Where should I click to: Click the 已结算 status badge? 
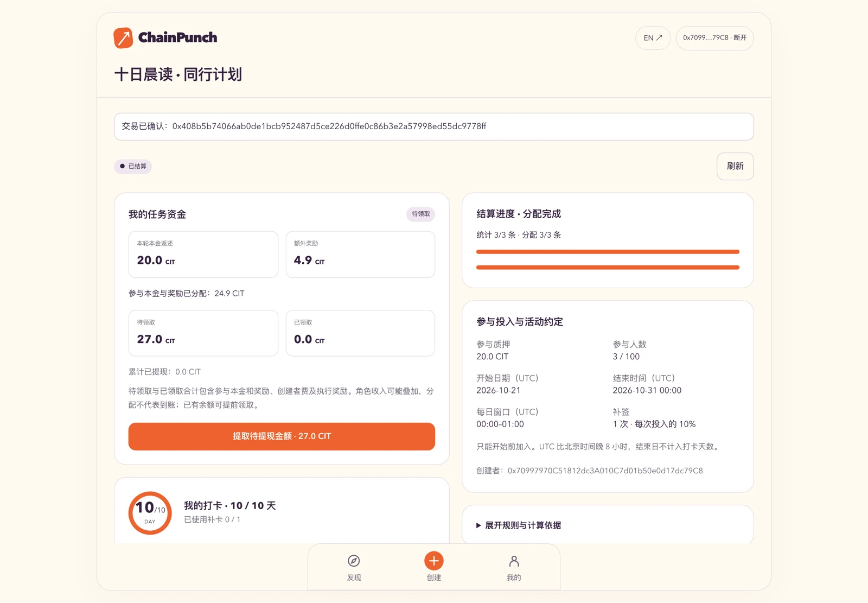pyautogui.click(x=133, y=166)
